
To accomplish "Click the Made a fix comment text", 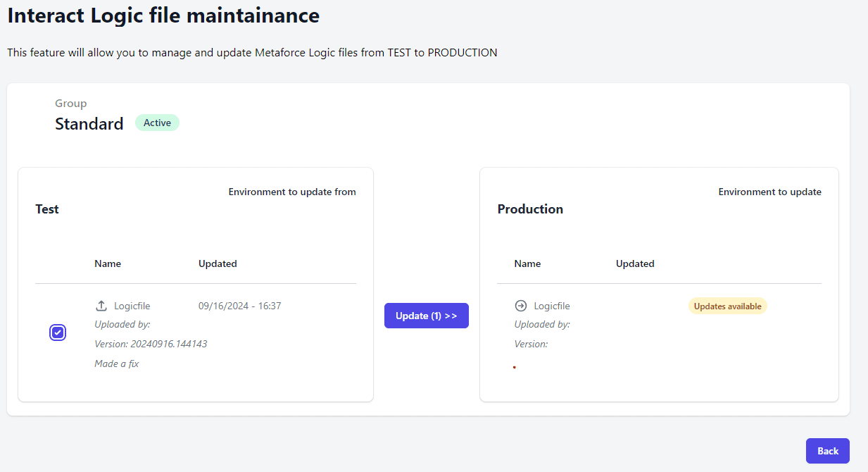I will click(x=116, y=363).
